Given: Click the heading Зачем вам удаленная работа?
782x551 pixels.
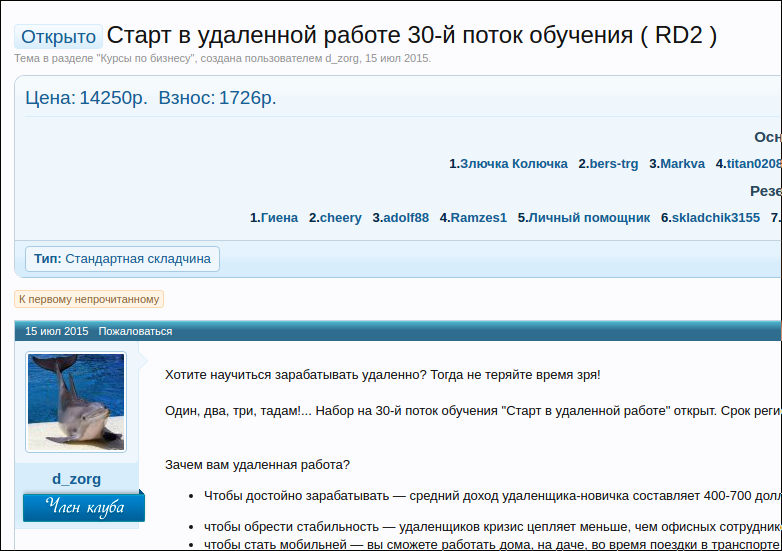Looking at the screenshot, I should click(257, 465).
